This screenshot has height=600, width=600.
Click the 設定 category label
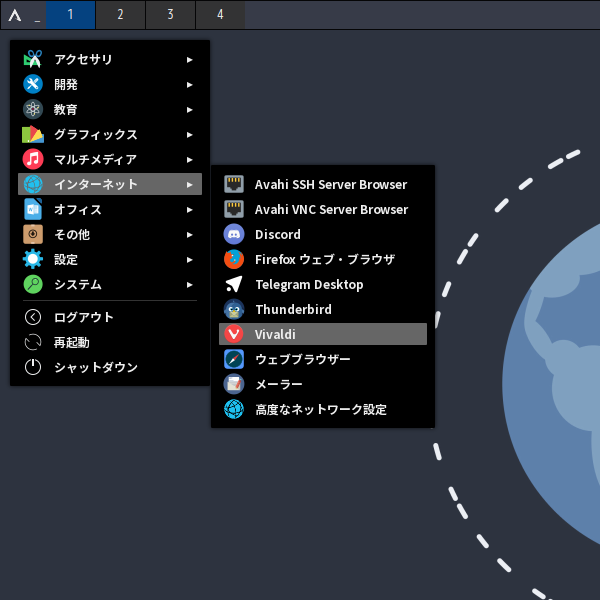[x=66, y=259]
